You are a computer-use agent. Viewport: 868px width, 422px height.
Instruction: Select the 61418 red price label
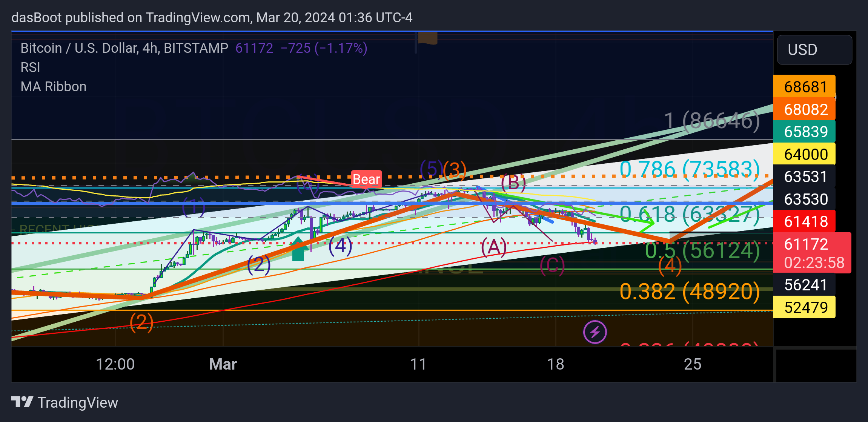804,221
